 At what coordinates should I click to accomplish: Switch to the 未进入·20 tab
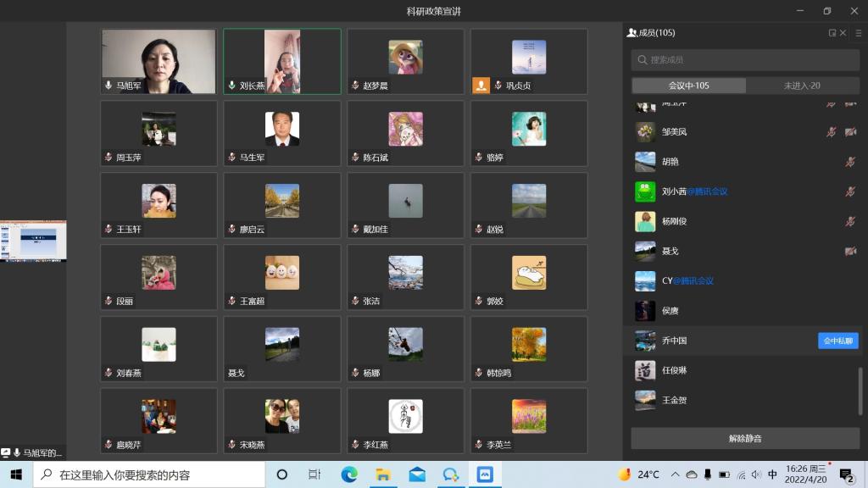coord(801,86)
